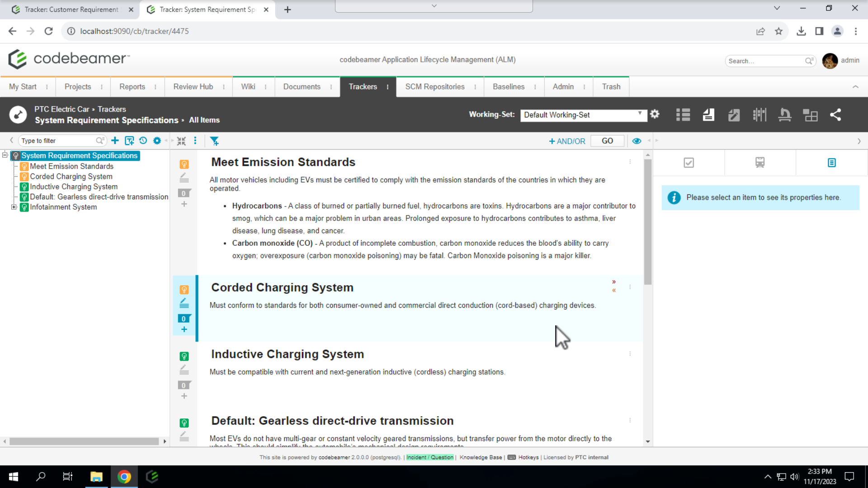Collapse the tree using the collapse-all arrows icon

tap(181, 141)
